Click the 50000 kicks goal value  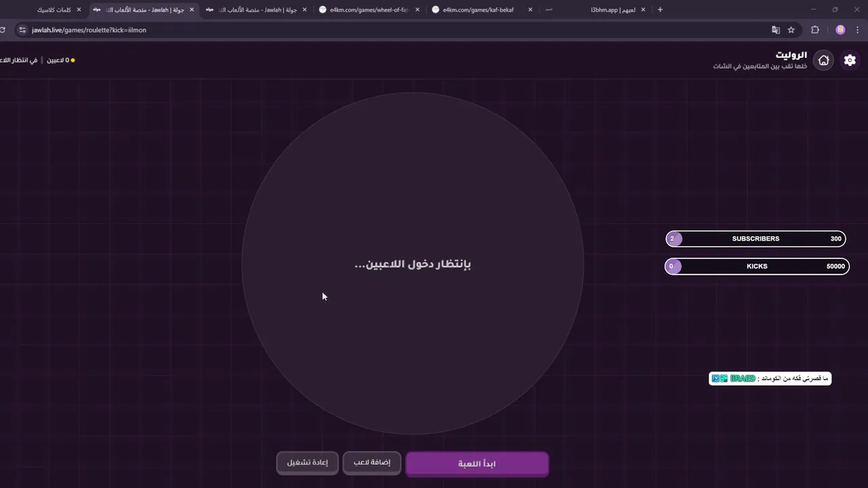(835, 266)
